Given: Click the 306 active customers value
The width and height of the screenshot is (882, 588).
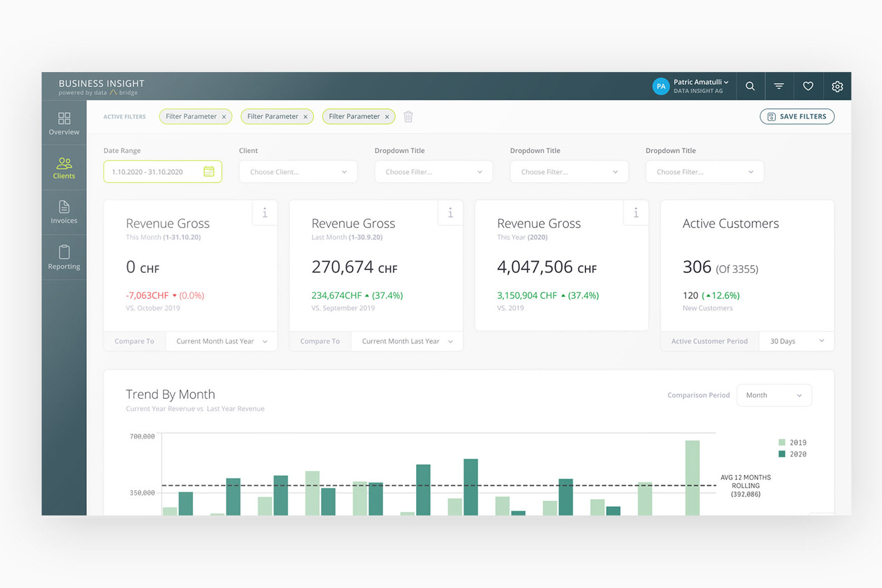Looking at the screenshot, I should (697, 267).
